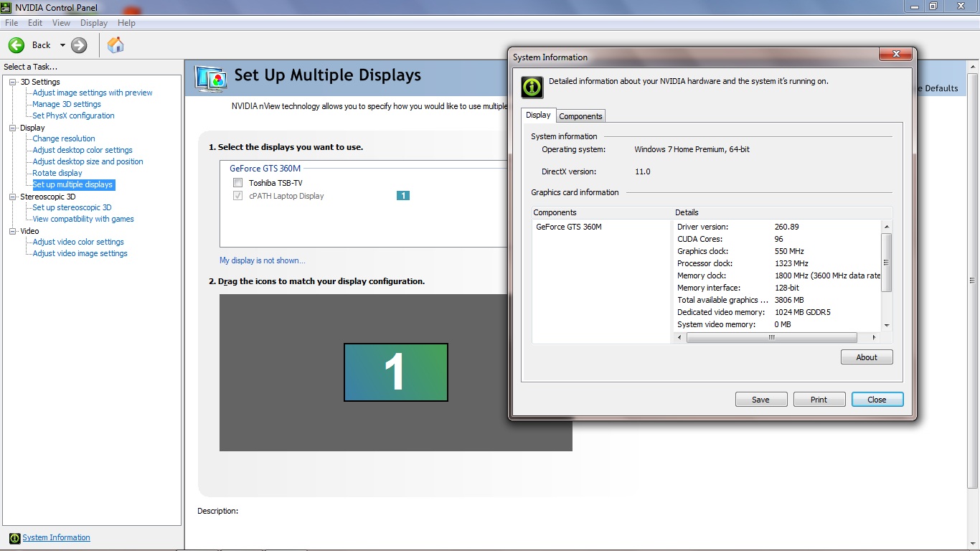Click the green Back arrow icon
980x551 pixels.
point(17,45)
